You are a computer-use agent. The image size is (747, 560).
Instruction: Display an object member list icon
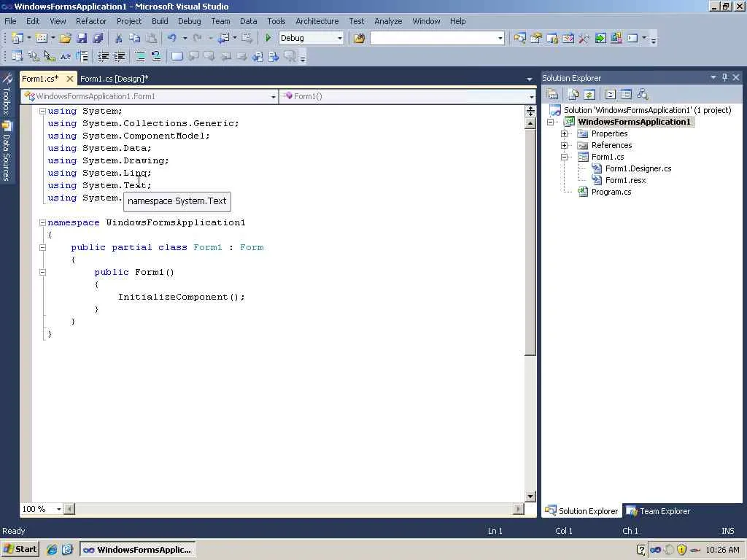pos(18,56)
